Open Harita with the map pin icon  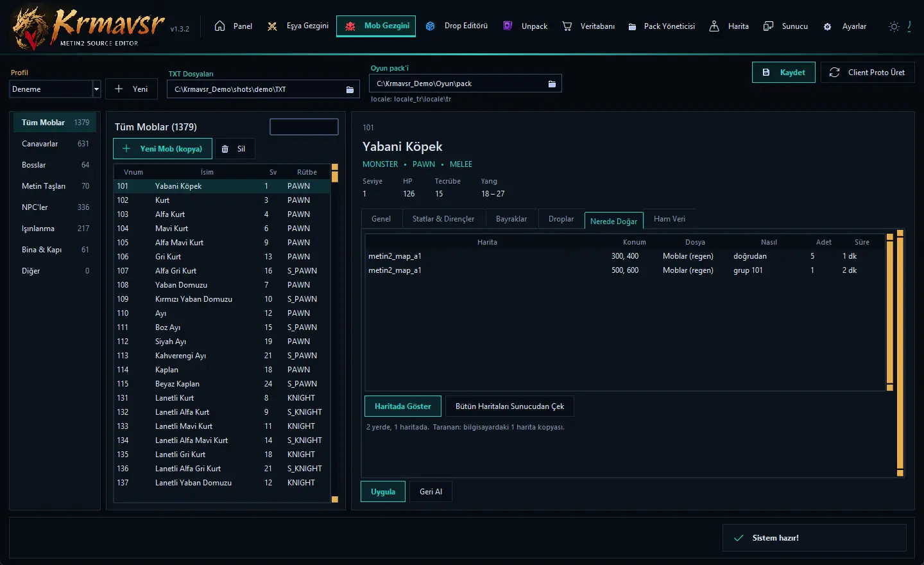(714, 26)
